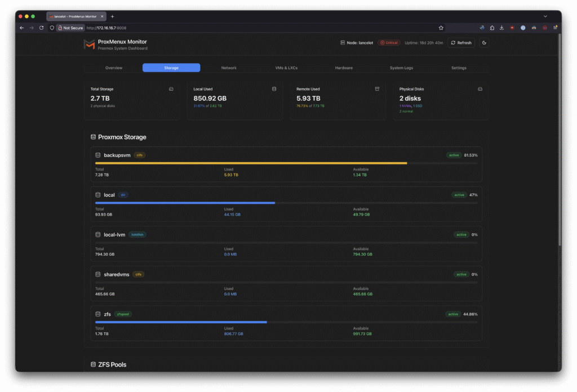Toggle dark mode with the moon button
The height and width of the screenshot is (392, 577).
(483, 43)
